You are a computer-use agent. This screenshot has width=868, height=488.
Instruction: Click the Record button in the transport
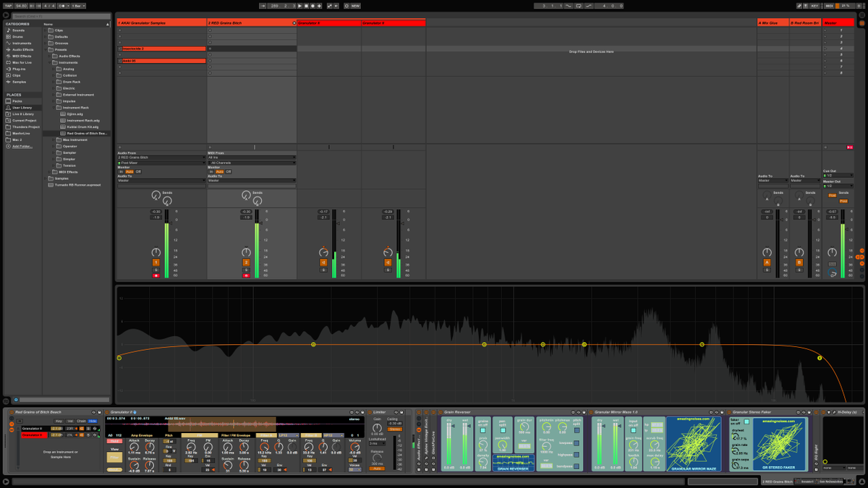[x=312, y=6]
